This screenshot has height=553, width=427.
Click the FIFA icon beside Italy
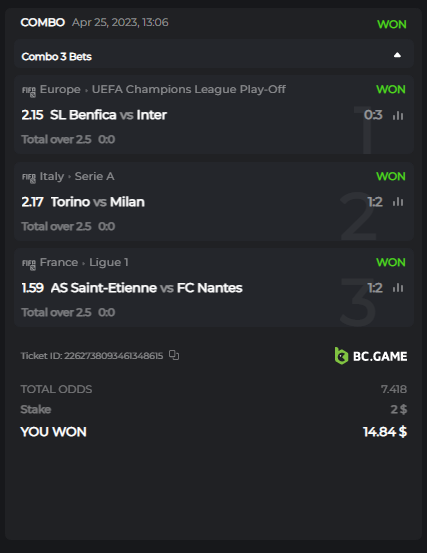[29, 178]
